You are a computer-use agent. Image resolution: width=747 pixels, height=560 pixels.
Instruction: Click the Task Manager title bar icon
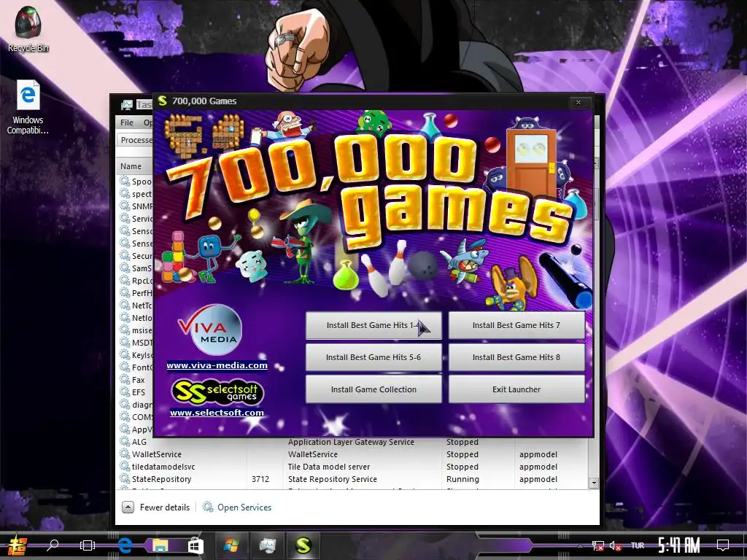127,105
